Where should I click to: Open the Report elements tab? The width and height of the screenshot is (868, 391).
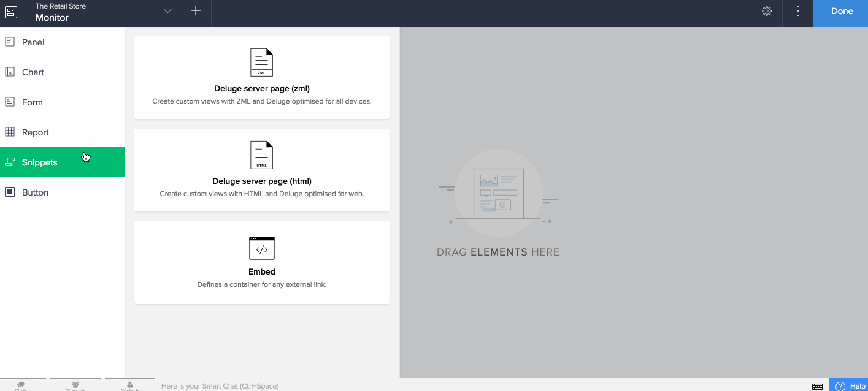(x=35, y=132)
